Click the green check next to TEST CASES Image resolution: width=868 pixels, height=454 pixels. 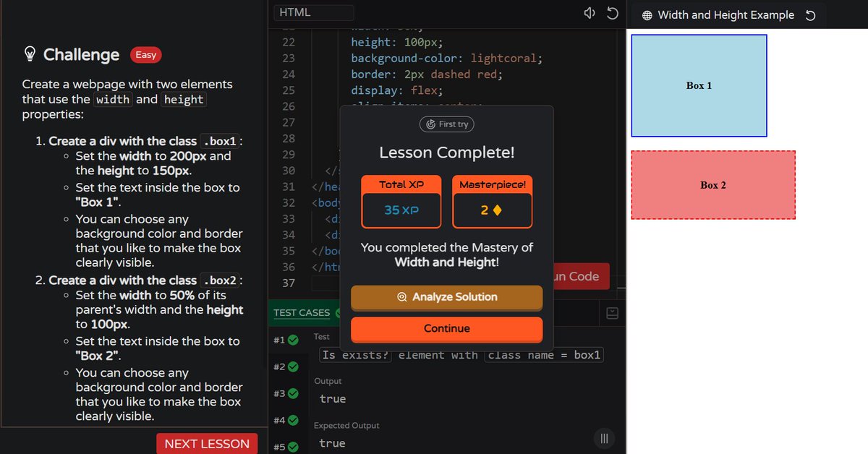[x=339, y=313]
